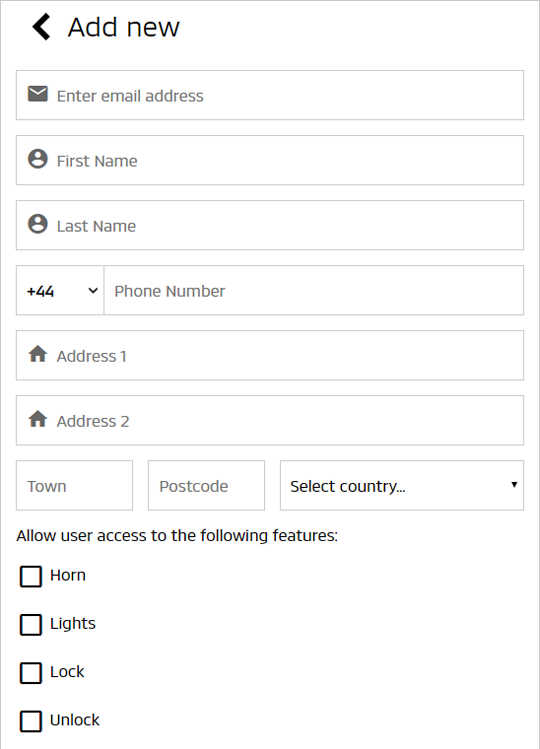The image size is (540, 749).
Task: Check the Lock feature box
Action: pos(31,673)
